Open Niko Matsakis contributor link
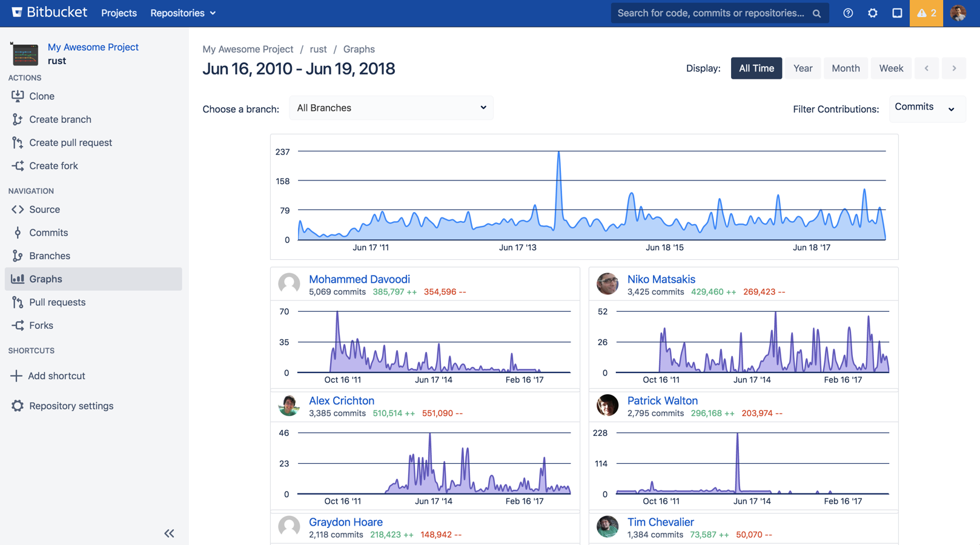980x545 pixels. (x=661, y=279)
